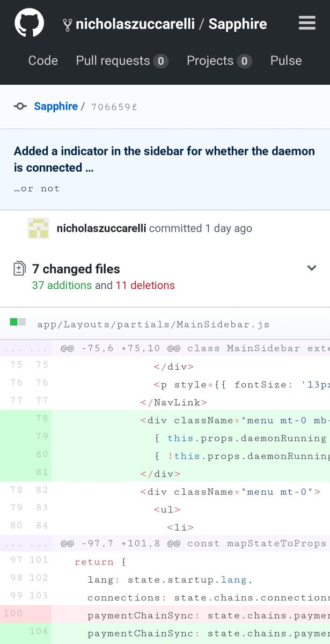Open the Pull requests tab
This screenshot has height=644, width=330.
tap(122, 61)
